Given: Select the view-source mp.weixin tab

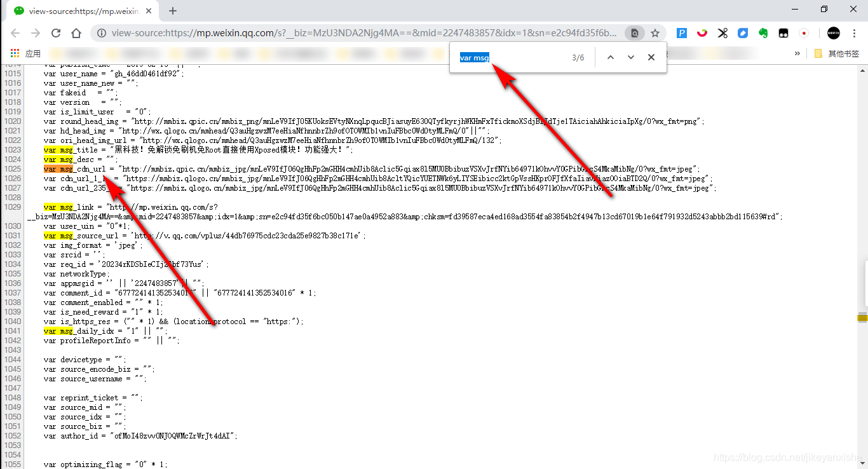Looking at the screenshot, I should pos(83,11).
